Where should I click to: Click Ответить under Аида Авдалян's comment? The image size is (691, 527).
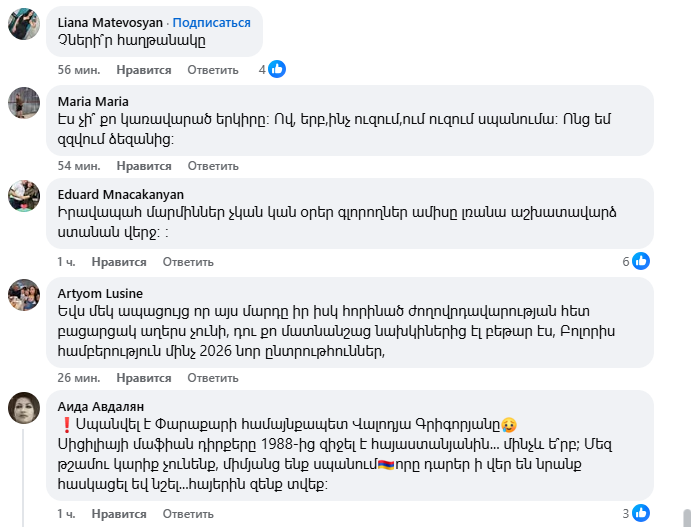point(188,514)
